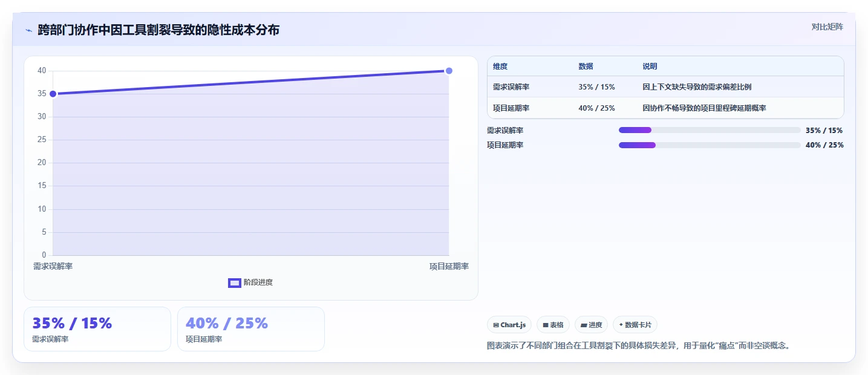
Task: Click the footer description beginning 图表演示了
Action: pos(639,346)
